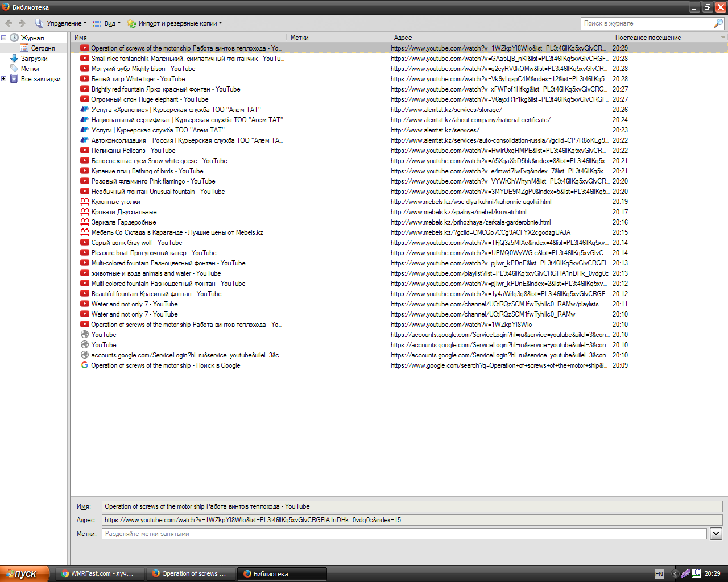728x582 pixels.
Task: Sort by the Имя column header
Action: pos(179,38)
